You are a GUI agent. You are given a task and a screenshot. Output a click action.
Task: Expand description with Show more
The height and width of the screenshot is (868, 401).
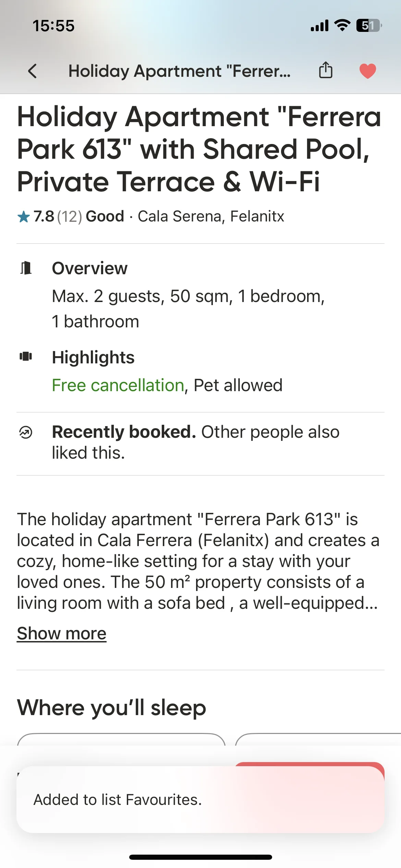click(x=62, y=633)
